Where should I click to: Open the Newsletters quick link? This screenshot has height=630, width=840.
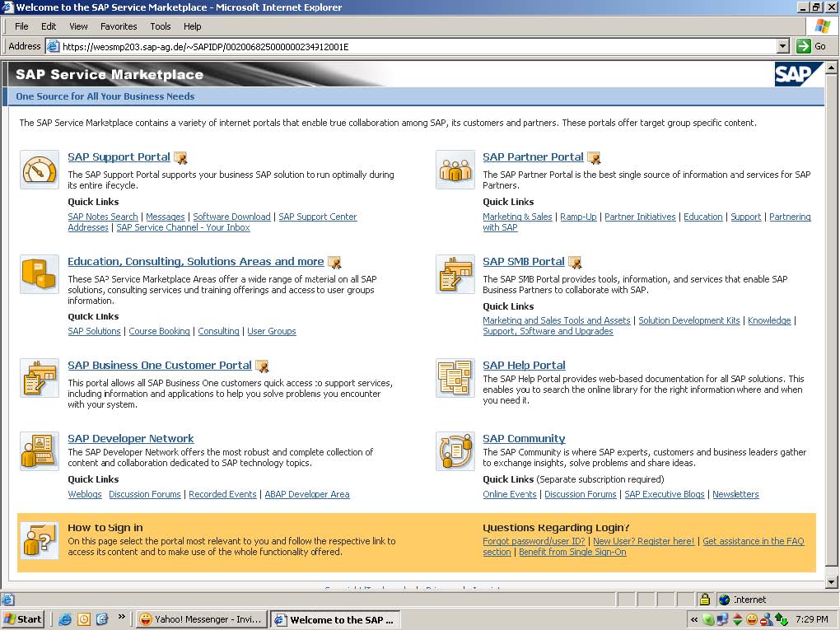click(x=735, y=494)
